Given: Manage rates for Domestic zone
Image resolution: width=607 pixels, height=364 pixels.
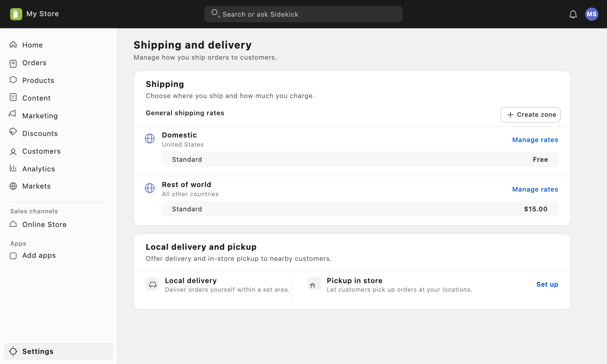Looking at the screenshot, I should (x=535, y=140).
